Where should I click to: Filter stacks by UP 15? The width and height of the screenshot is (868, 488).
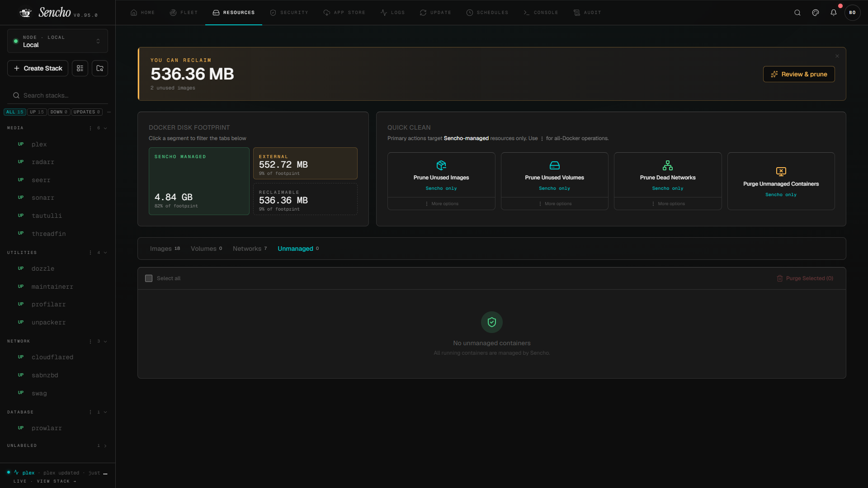click(37, 112)
